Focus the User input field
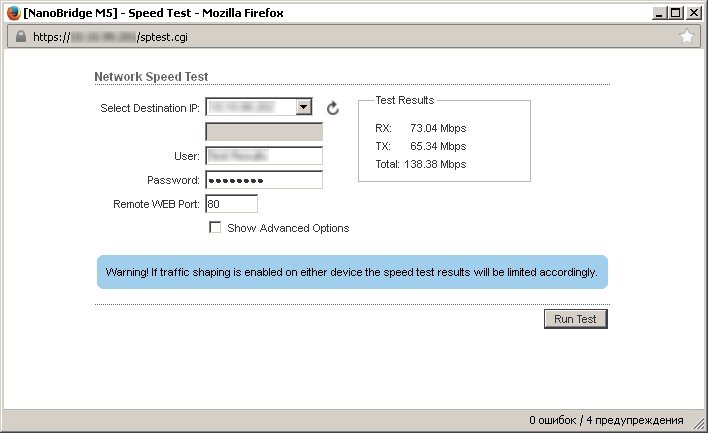 tap(264, 156)
